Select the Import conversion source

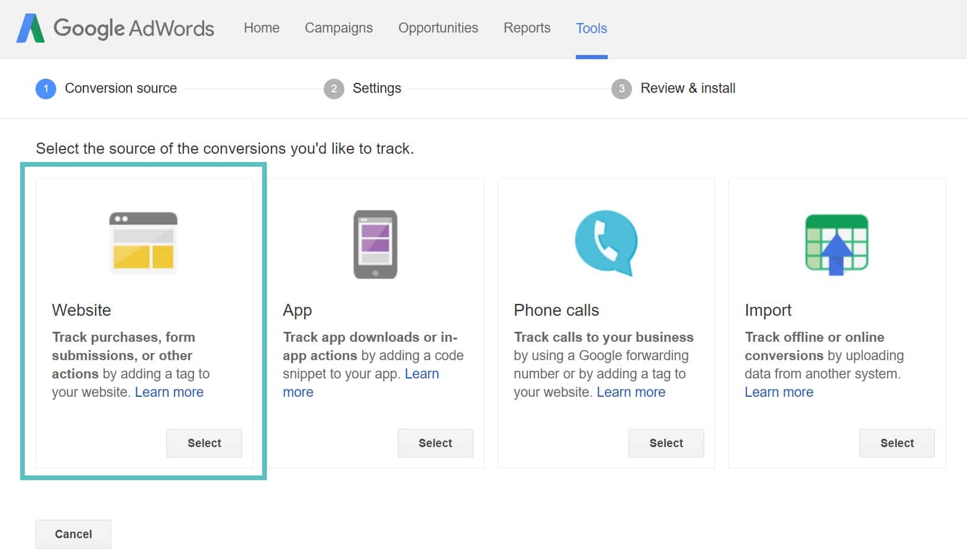pos(897,443)
